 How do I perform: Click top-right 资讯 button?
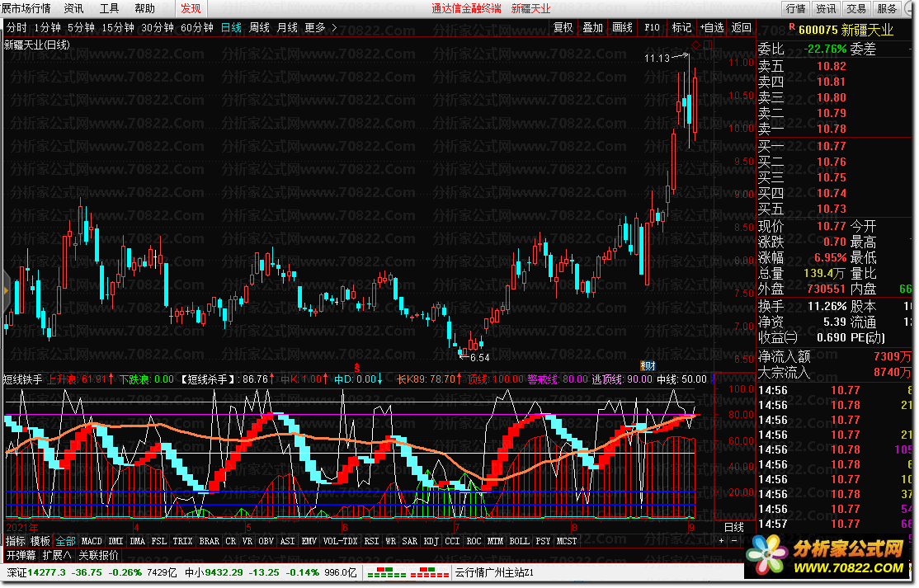pyautogui.click(x=827, y=8)
